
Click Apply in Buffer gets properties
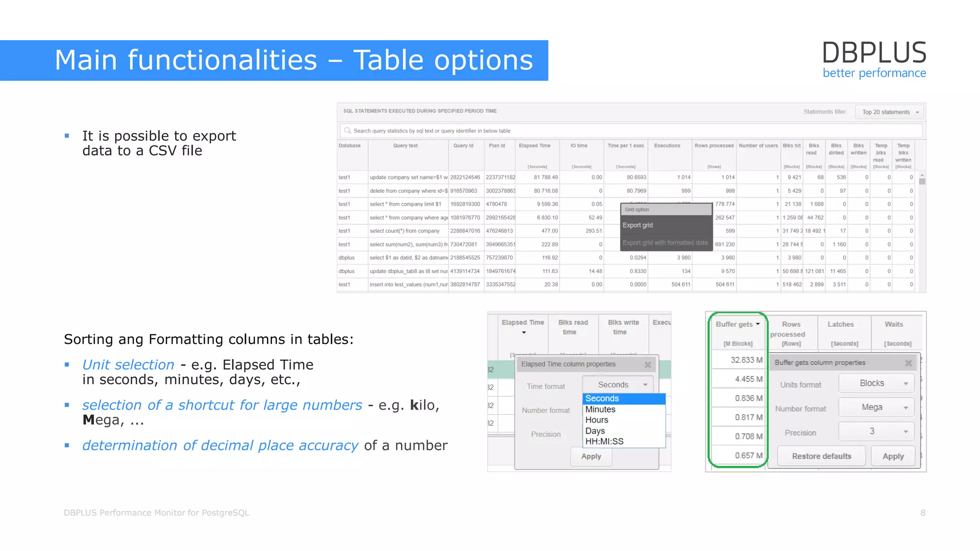coord(893,456)
